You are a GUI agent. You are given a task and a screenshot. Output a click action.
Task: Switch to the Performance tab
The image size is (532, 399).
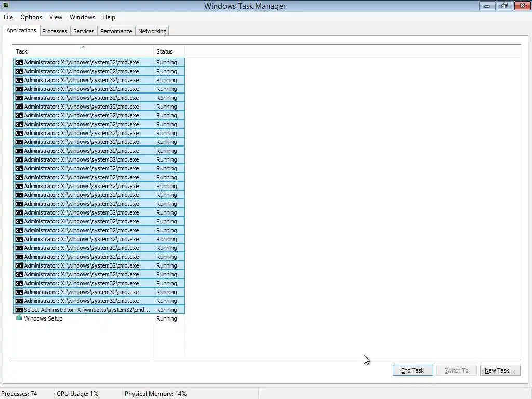click(116, 31)
